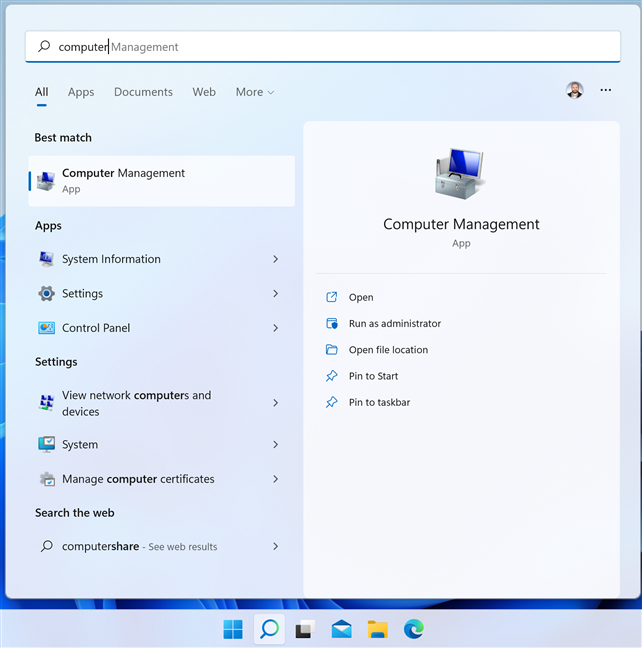This screenshot has height=648, width=642.
Task: Launch Mail from the taskbar
Action: coord(341,629)
